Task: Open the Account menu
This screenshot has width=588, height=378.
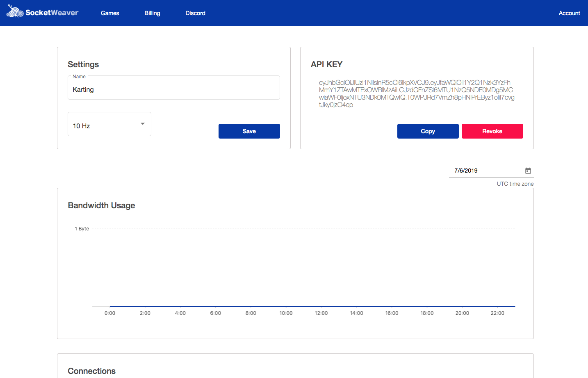Action: pyautogui.click(x=569, y=13)
